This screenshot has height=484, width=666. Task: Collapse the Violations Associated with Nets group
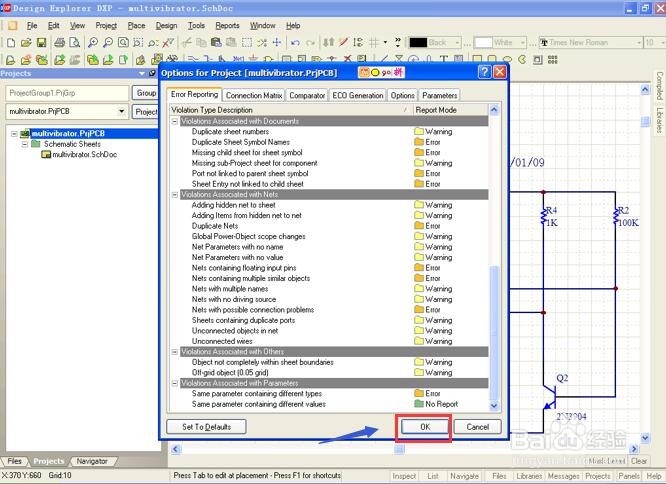pyautogui.click(x=175, y=194)
